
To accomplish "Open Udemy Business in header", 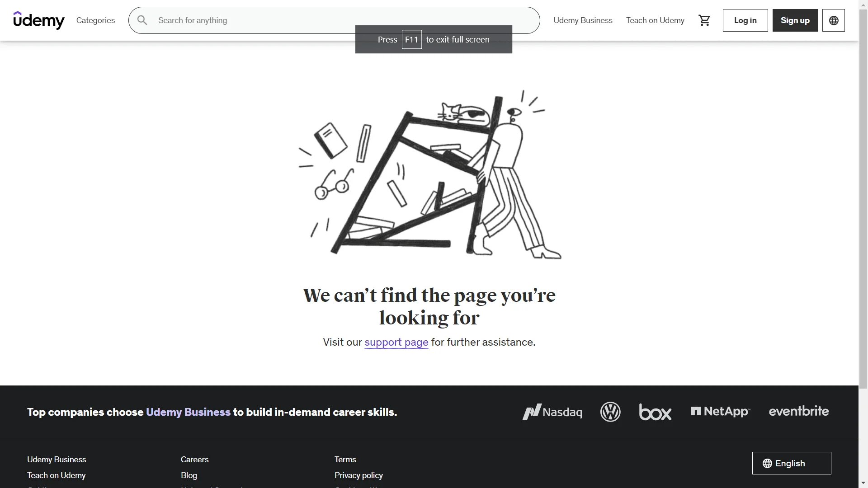I will (x=583, y=20).
